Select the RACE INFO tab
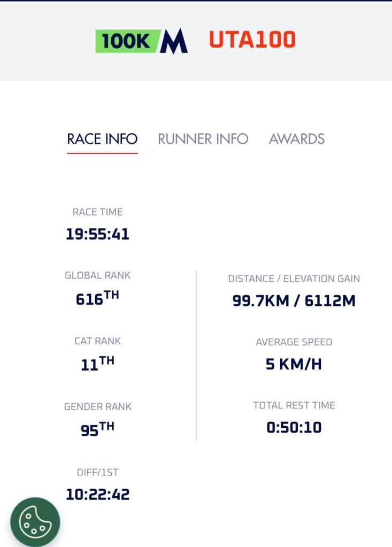Viewport: 392px width, 547px height. tap(102, 139)
